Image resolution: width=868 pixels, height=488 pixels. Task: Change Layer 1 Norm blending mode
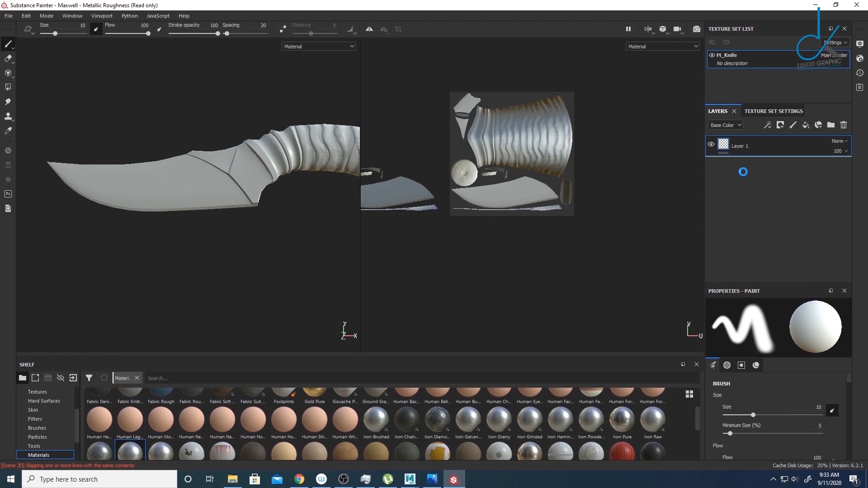point(840,141)
